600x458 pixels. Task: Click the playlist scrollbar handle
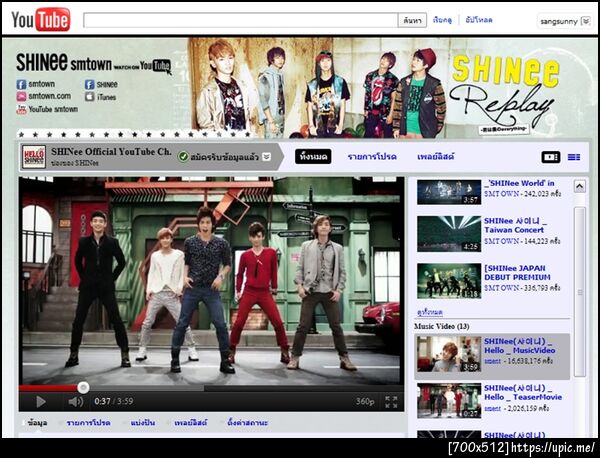(x=580, y=292)
